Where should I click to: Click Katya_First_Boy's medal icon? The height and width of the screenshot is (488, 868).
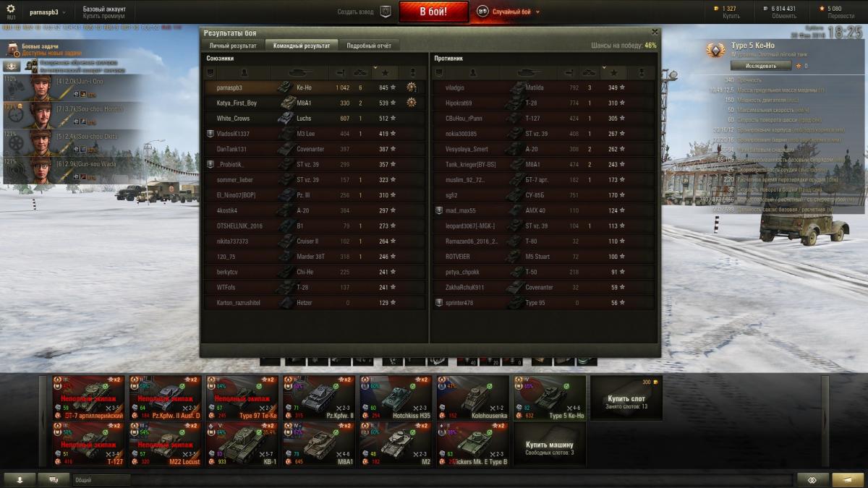412,103
